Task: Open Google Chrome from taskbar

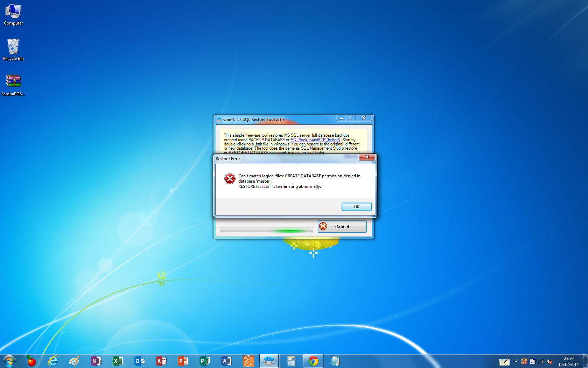Action: point(313,361)
